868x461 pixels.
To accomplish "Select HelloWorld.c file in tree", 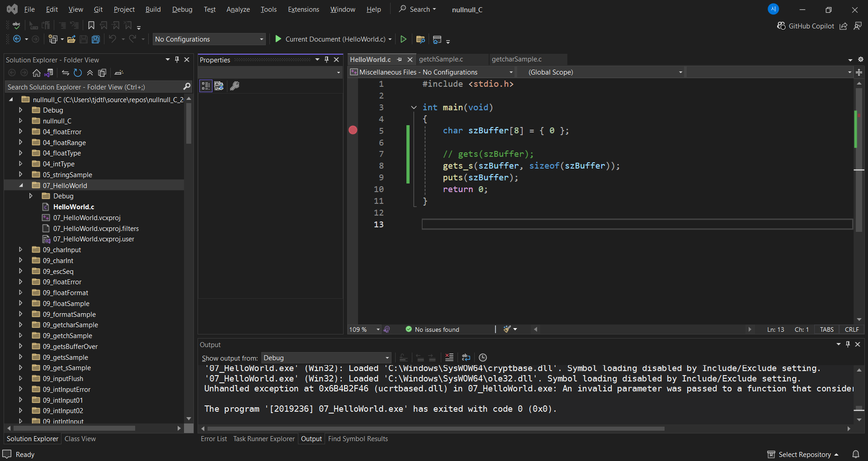I will click(74, 207).
